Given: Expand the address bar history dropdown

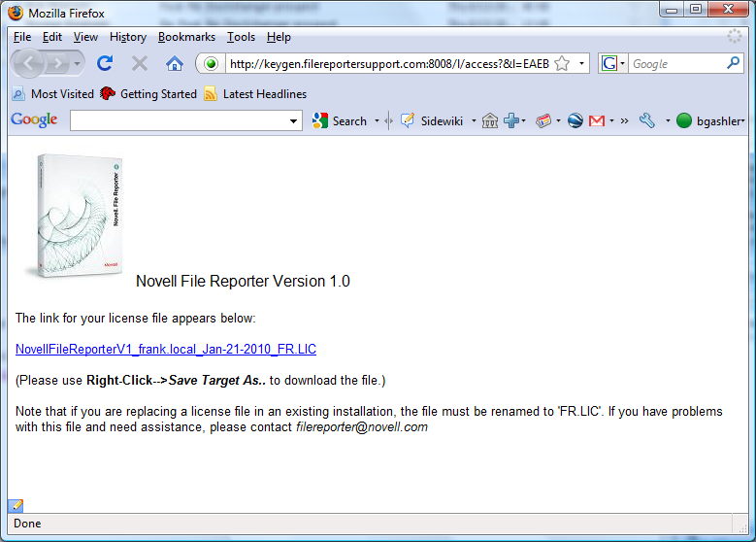Looking at the screenshot, I should coord(581,64).
